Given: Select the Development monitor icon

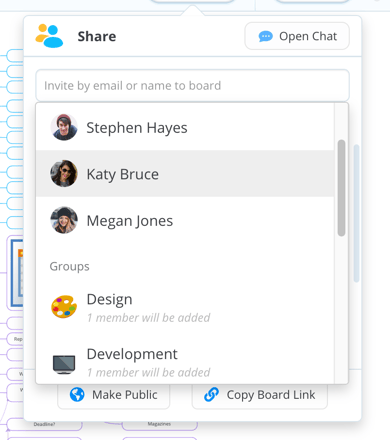Looking at the screenshot, I should pos(64,364).
